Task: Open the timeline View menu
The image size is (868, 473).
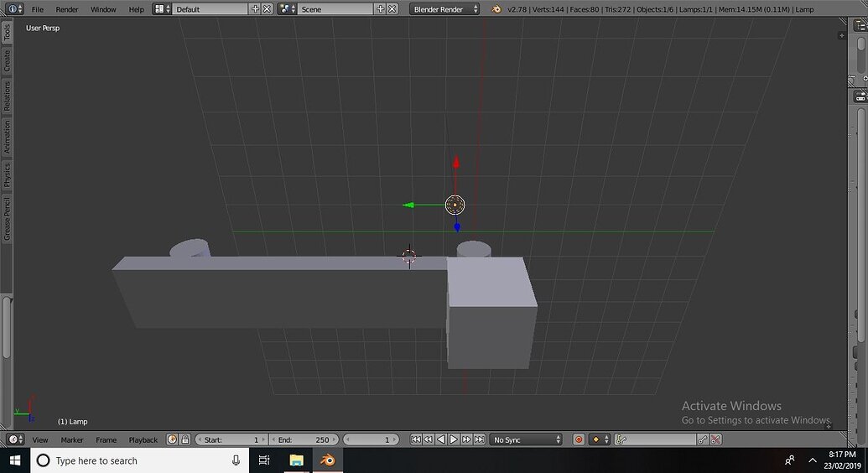Action: coord(40,439)
